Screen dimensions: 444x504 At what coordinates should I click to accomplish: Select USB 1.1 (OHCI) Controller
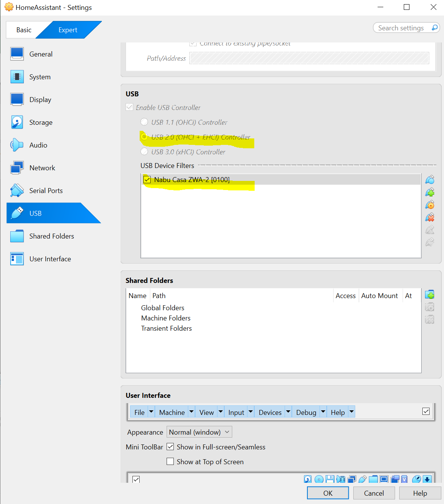point(144,122)
